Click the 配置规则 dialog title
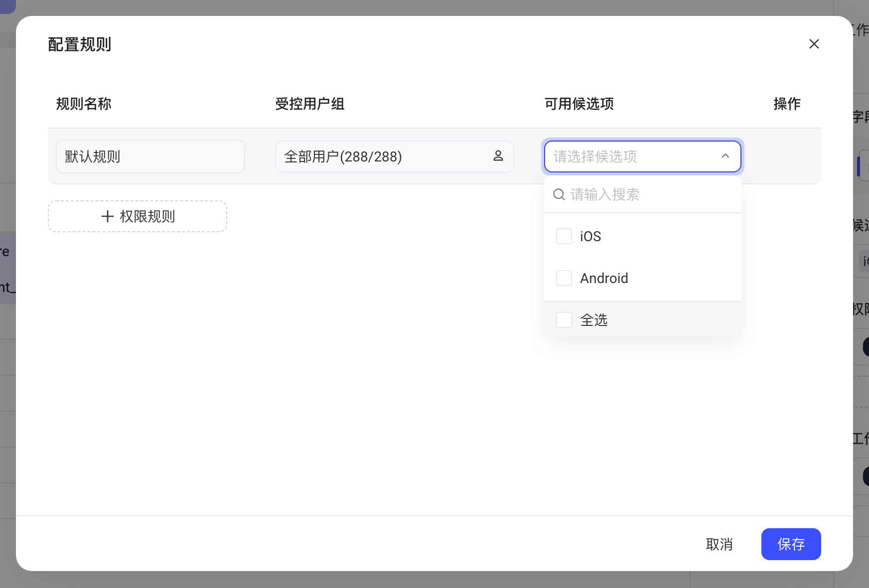The image size is (869, 588). click(80, 44)
